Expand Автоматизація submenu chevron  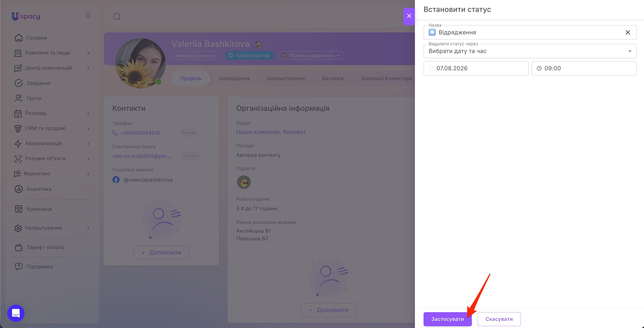pos(88,144)
